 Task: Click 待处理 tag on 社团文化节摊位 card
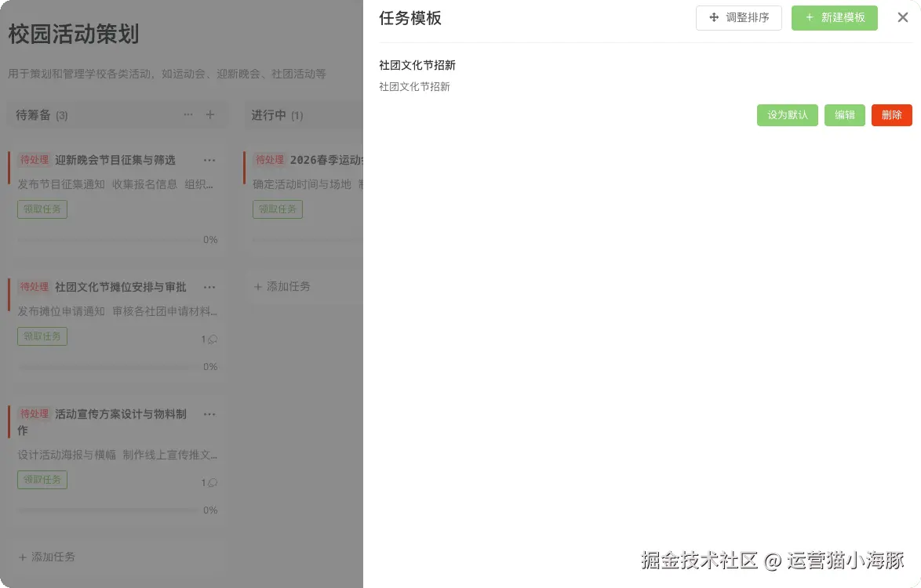(x=35, y=287)
